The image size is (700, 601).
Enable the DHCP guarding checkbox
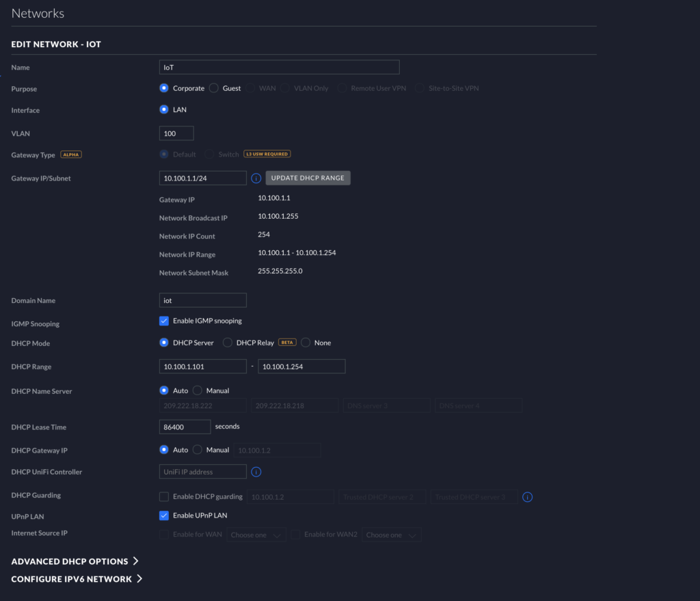164,497
